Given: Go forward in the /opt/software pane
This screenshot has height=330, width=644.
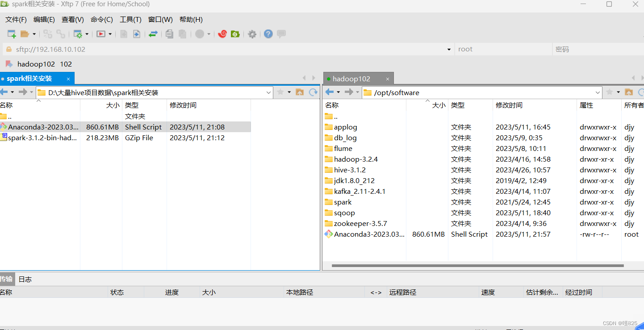Looking at the screenshot, I should 349,92.
